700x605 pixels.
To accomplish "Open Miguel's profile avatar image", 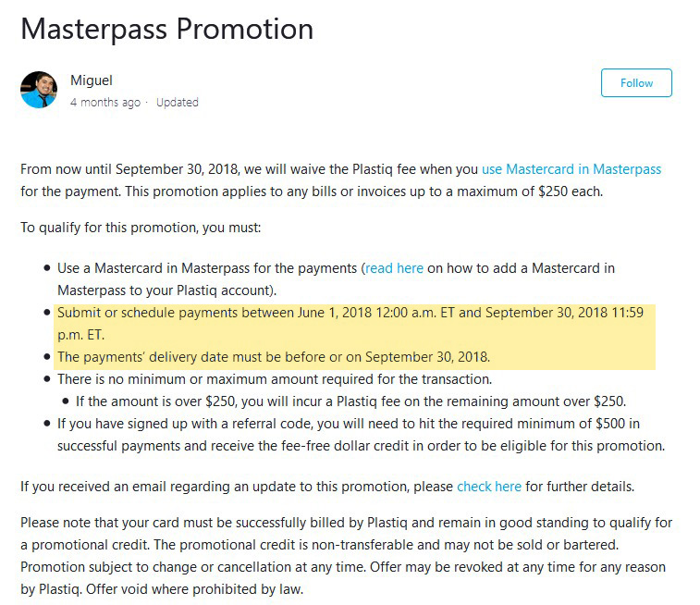I will (x=39, y=90).
